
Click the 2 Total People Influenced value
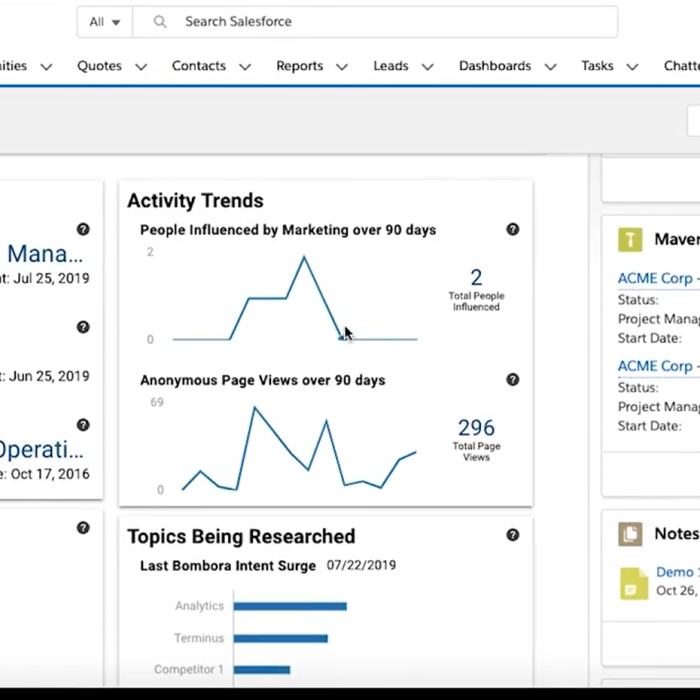[x=476, y=277]
